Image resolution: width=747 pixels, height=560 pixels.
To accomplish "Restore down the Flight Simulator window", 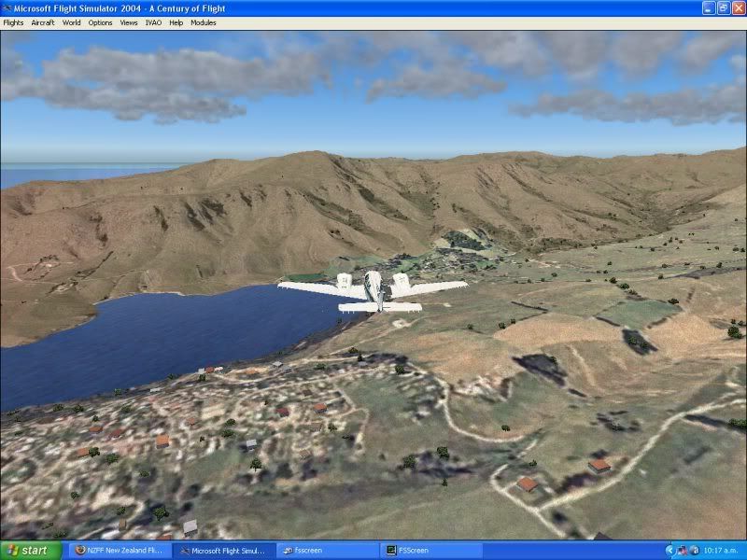I will [720, 8].
